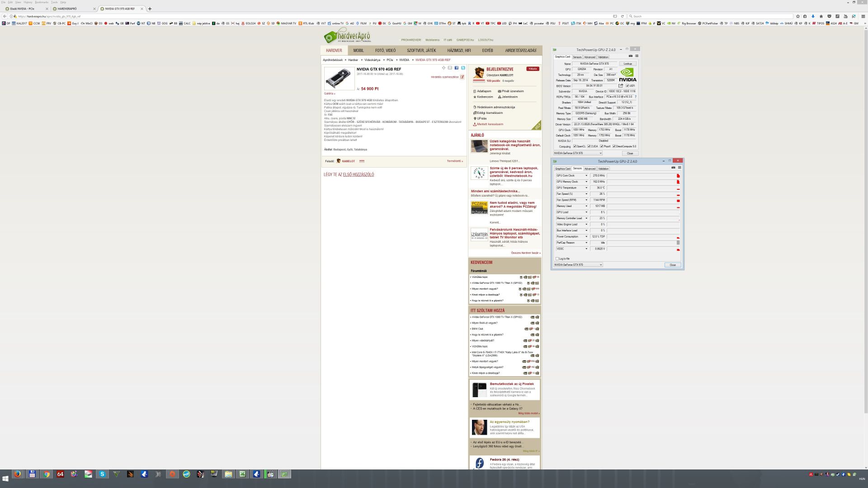868x488 pixels.
Task: Click the screenshot camera icon in the Graphics Card window
Action: click(x=631, y=56)
